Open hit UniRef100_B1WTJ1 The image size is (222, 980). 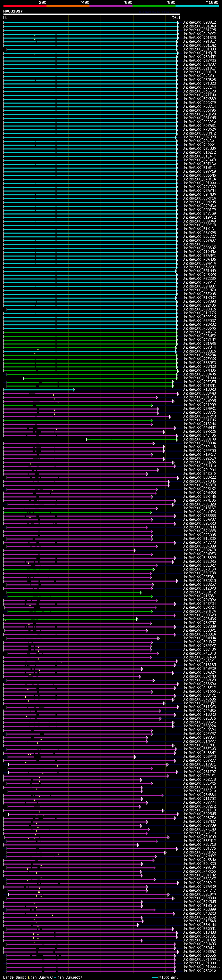pos(199,168)
